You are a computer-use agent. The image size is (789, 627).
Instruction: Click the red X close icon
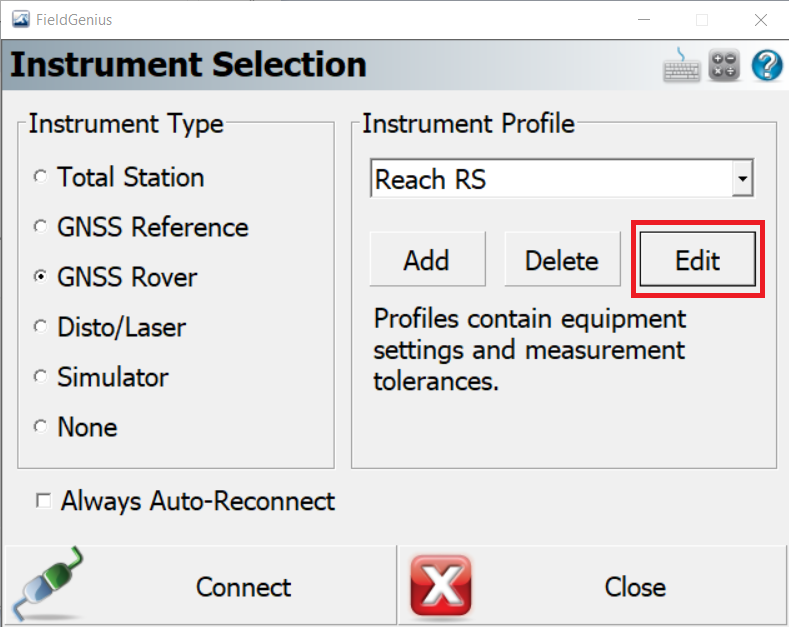441,586
